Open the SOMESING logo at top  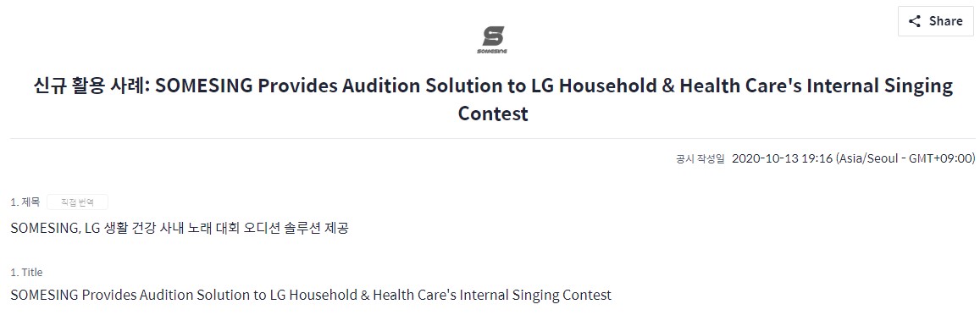pos(492,40)
